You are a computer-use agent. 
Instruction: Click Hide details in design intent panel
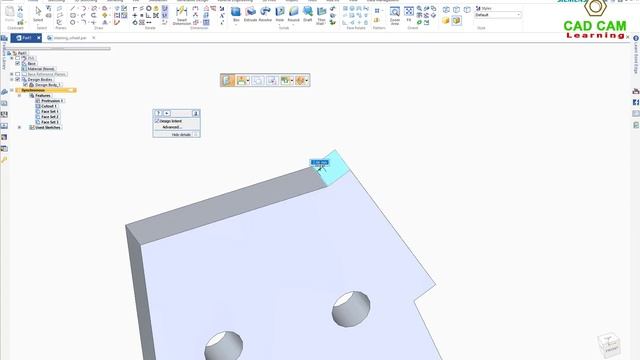click(x=181, y=135)
